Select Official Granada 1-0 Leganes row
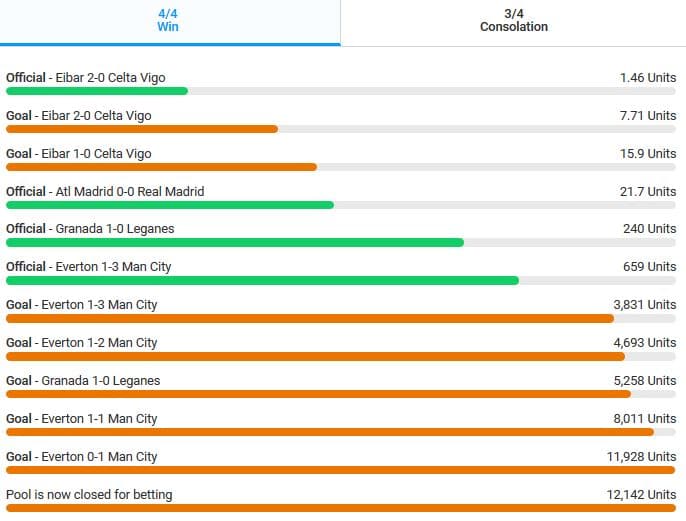Viewport: 686px width, 521px height. click(90, 228)
